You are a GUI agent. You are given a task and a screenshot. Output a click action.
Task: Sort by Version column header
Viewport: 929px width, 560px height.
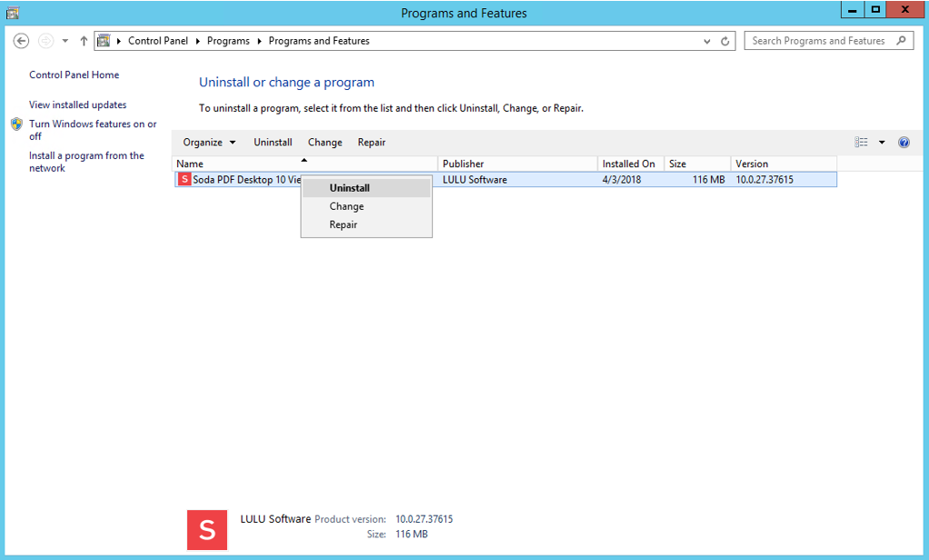coord(784,164)
